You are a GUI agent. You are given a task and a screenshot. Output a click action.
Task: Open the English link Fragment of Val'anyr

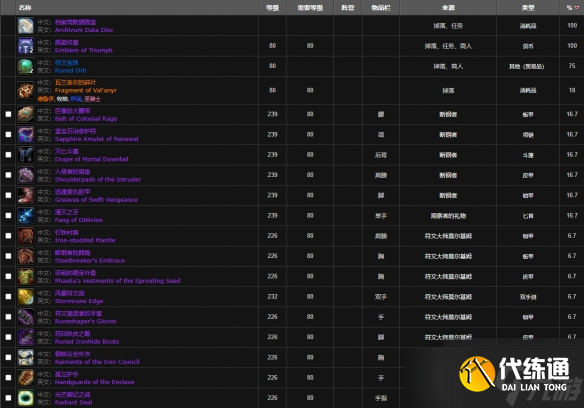coord(86,91)
